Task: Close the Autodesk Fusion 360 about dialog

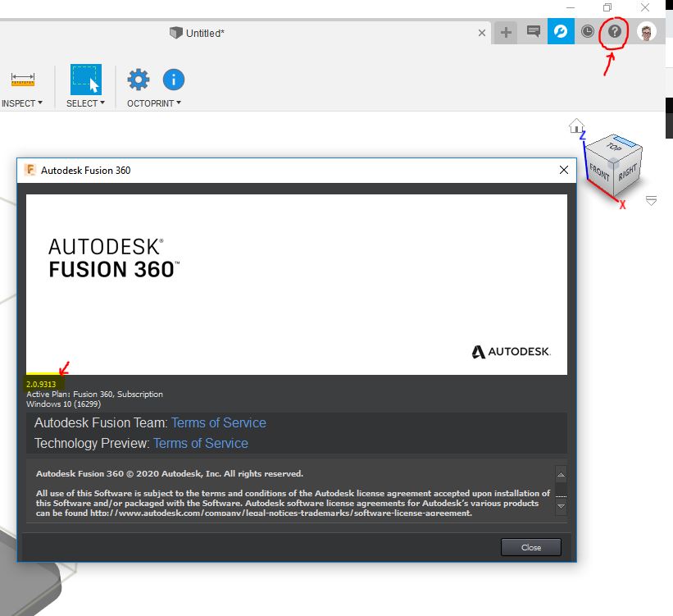Action: pyautogui.click(x=563, y=170)
